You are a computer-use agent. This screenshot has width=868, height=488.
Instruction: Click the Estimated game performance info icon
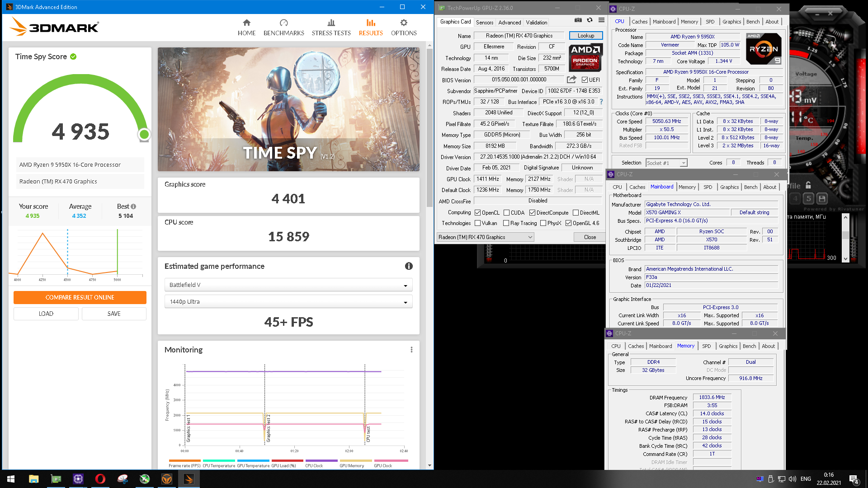tap(409, 266)
